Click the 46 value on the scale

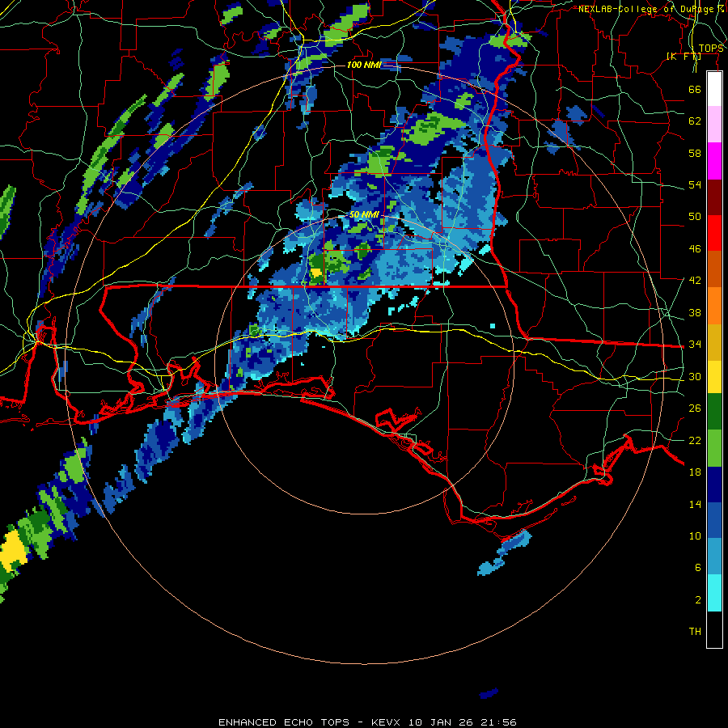coord(695,249)
